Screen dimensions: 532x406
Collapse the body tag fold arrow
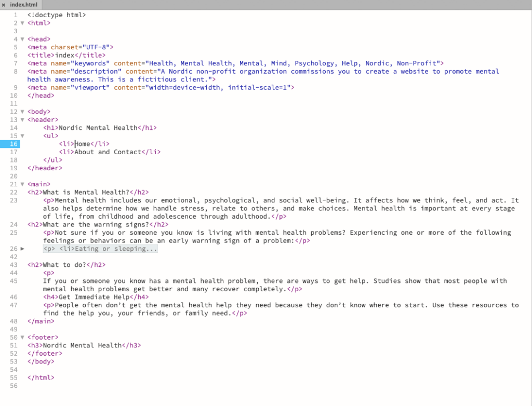pyautogui.click(x=22, y=112)
